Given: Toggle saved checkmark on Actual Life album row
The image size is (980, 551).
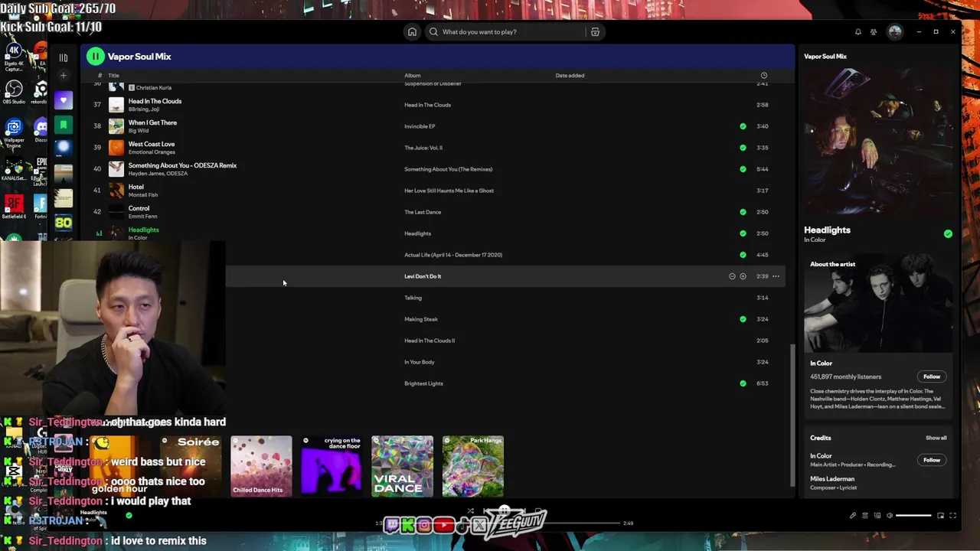Looking at the screenshot, I should tap(743, 255).
